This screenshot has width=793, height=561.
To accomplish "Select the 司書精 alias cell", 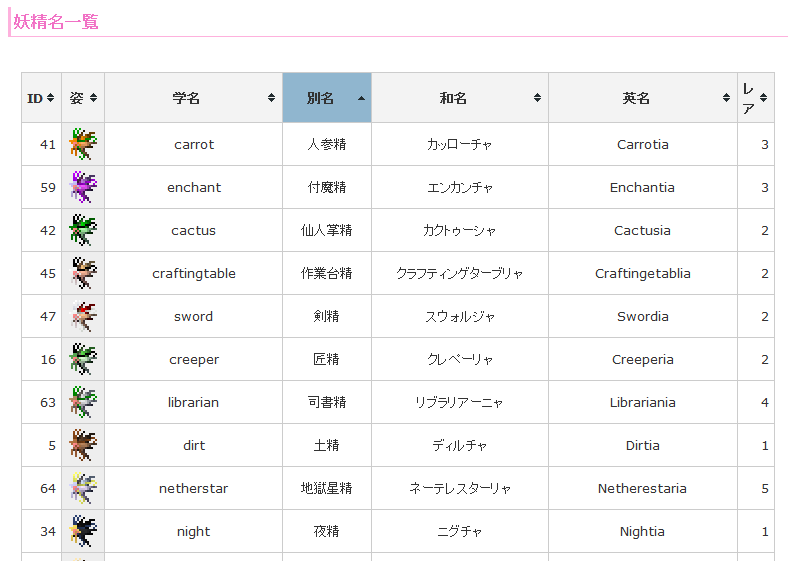I will pyautogui.click(x=326, y=403).
